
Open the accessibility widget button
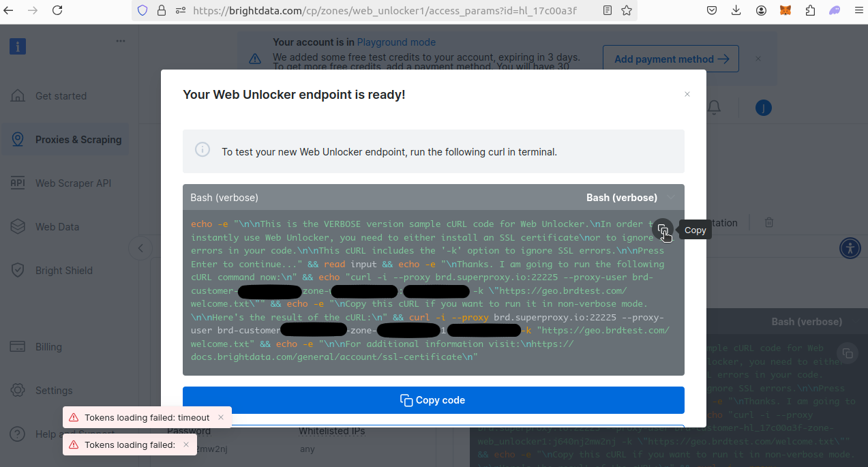tap(850, 247)
